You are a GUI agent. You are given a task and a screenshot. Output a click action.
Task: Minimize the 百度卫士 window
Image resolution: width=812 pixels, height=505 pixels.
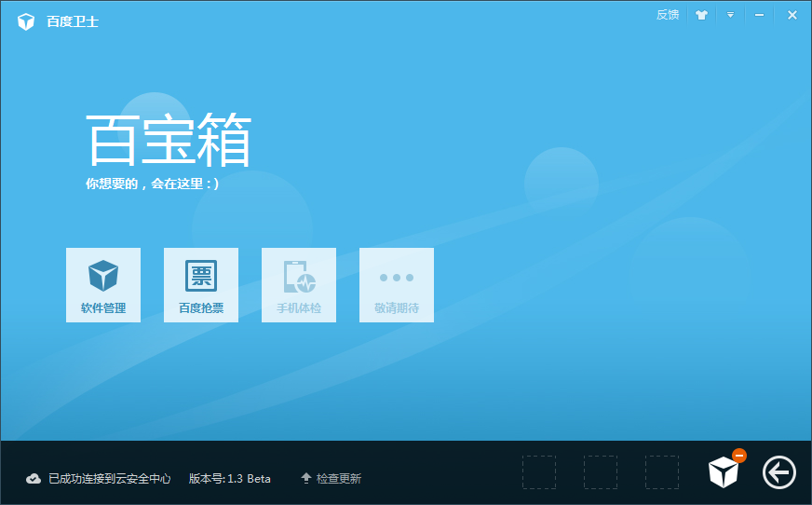click(x=760, y=15)
